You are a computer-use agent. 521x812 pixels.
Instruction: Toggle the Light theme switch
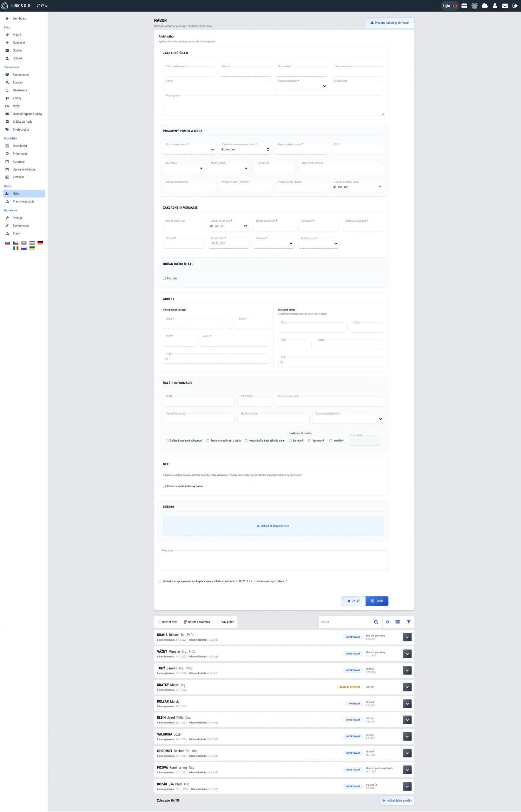click(450, 6)
